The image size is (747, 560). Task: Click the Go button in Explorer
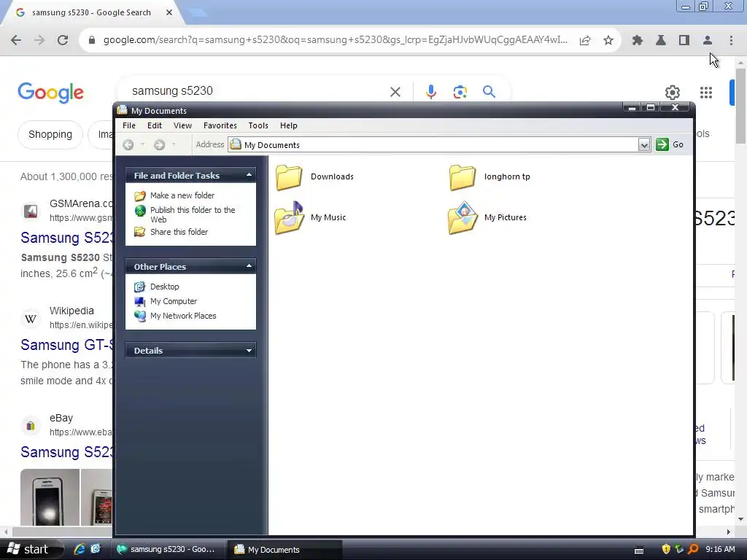click(670, 145)
